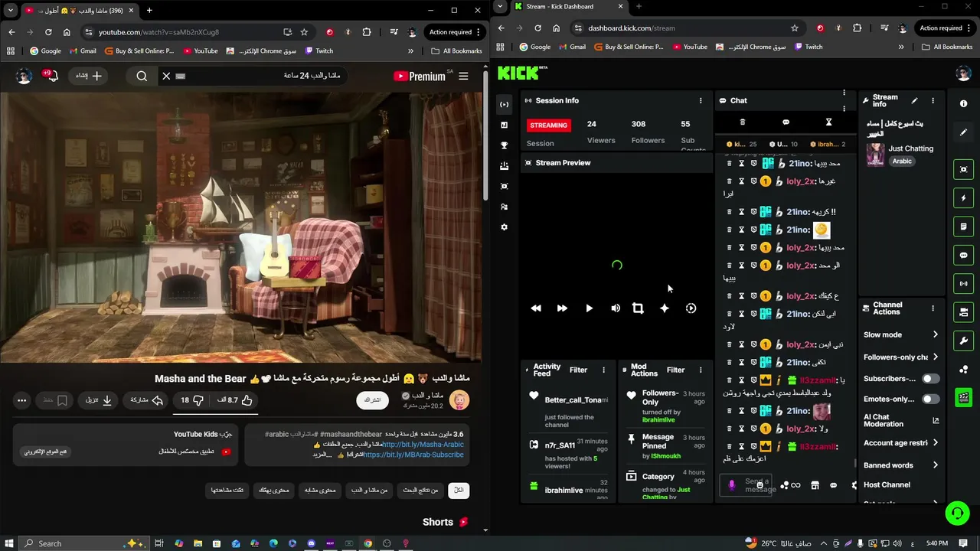
Task: Open Activity Feed Filter
Action: coord(578,370)
